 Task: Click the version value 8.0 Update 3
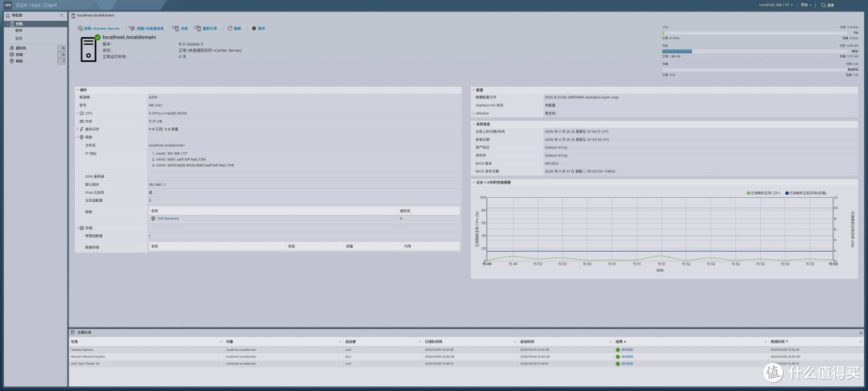pyautogui.click(x=191, y=43)
